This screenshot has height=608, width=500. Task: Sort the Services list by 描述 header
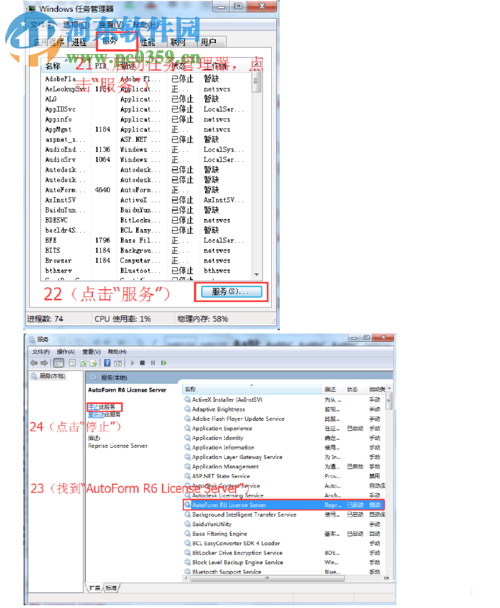click(x=334, y=389)
